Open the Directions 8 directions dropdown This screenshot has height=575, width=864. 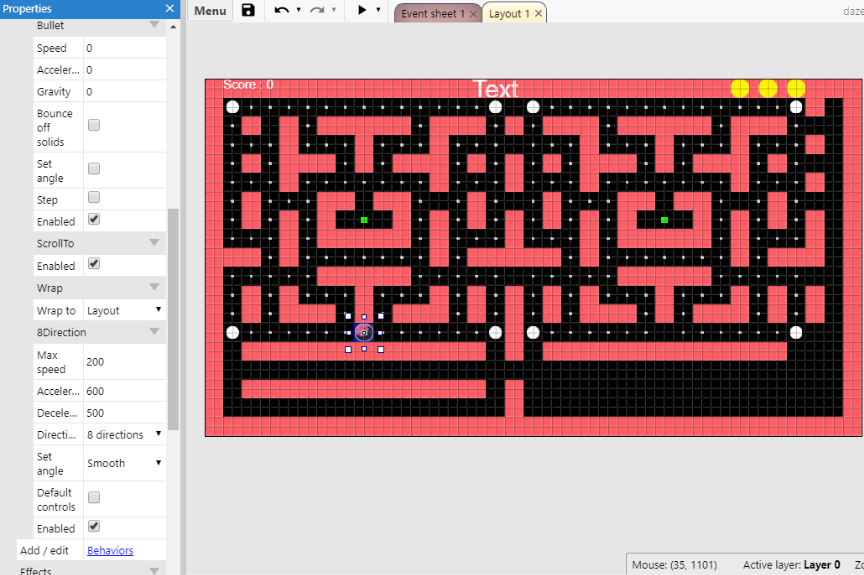[125, 435]
